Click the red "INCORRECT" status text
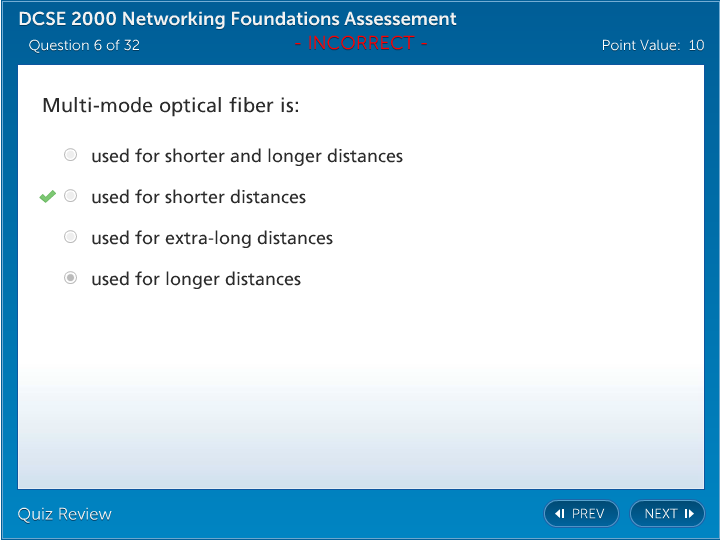This screenshot has height=540, width=720. [x=361, y=43]
